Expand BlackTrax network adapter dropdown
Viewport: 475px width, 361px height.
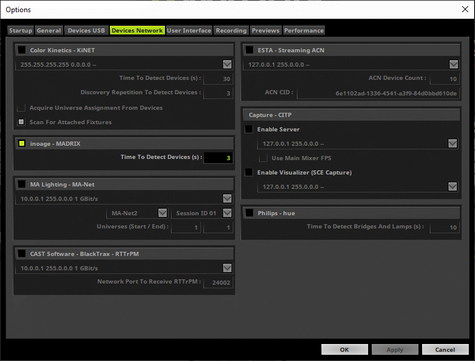tap(227, 268)
